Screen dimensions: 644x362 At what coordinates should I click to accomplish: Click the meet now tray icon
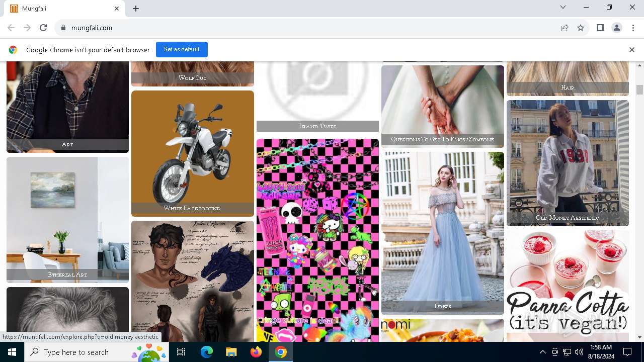pos(555,352)
